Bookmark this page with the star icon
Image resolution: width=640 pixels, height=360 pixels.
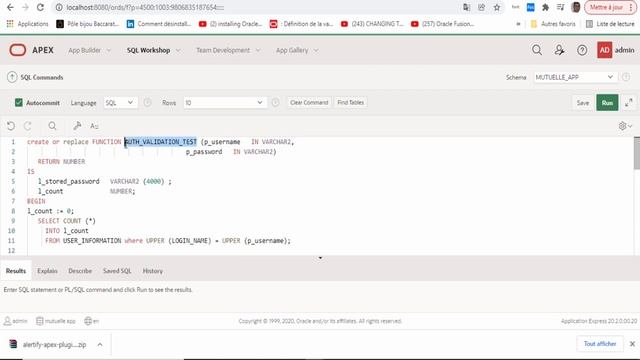497,7
